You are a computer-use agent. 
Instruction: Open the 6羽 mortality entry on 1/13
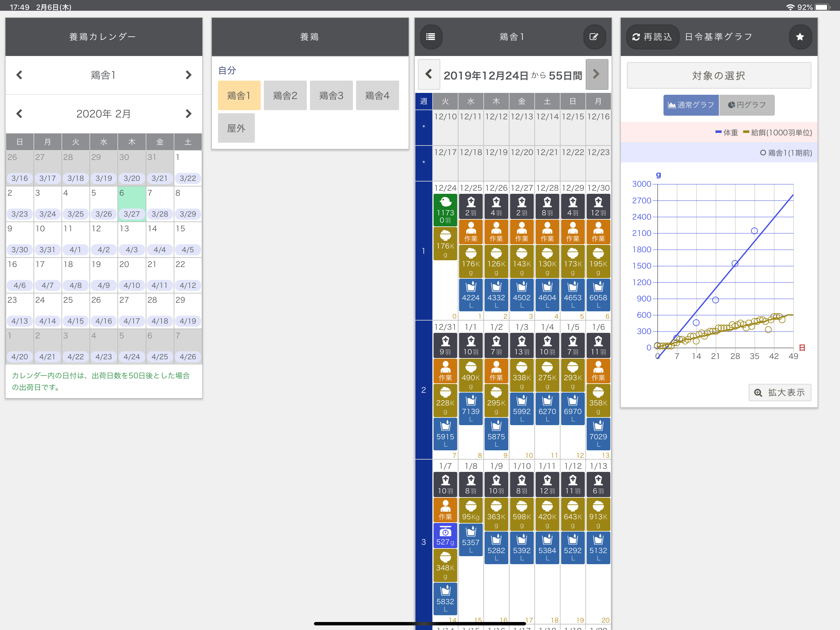598,484
